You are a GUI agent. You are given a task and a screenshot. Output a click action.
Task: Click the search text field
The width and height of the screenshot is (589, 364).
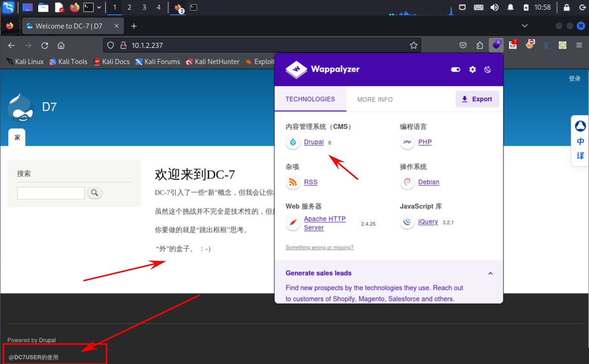tap(51, 193)
